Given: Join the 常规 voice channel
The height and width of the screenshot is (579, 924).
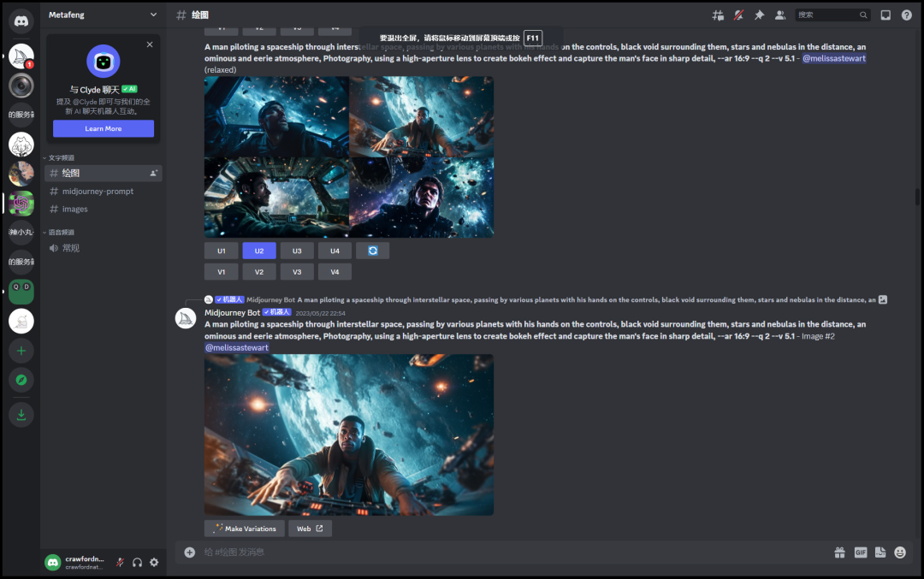Looking at the screenshot, I should (x=104, y=248).
